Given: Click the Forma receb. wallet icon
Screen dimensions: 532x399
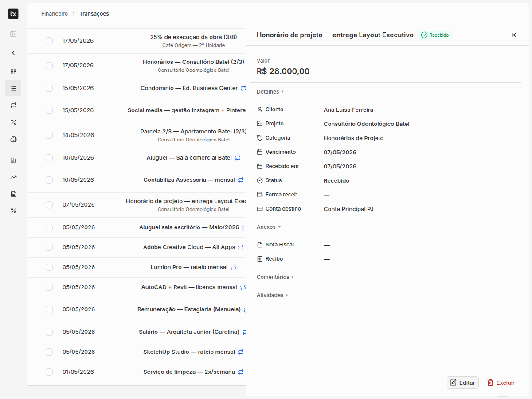Looking at the screenshot, I should (260, 195).
